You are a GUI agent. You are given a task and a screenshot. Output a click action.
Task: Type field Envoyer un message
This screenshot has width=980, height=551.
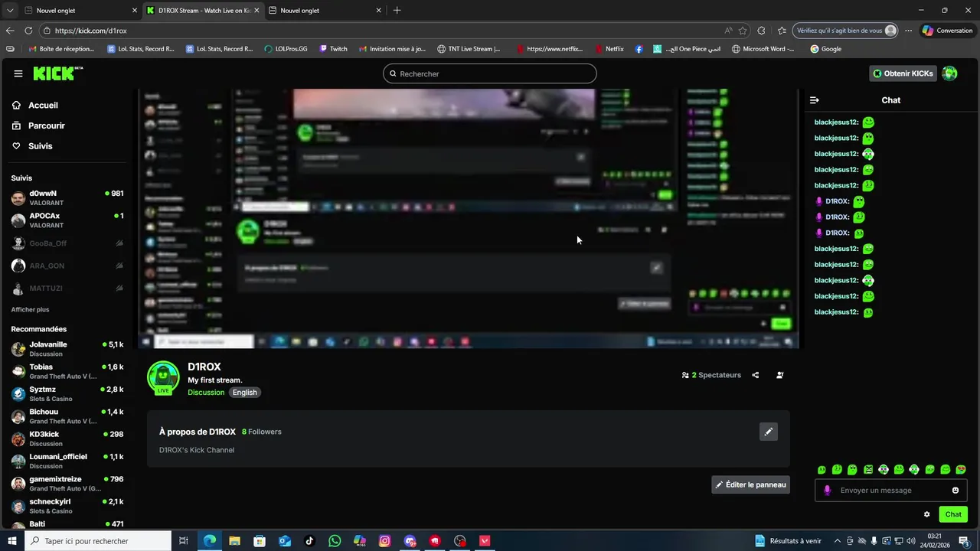coord(892,491)
